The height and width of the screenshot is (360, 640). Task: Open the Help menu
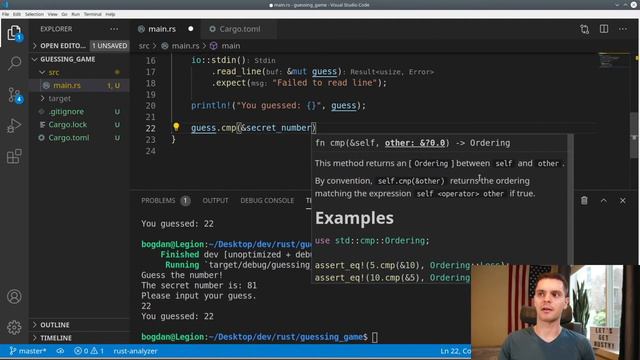pyautogui.click(x=110, y=14)
